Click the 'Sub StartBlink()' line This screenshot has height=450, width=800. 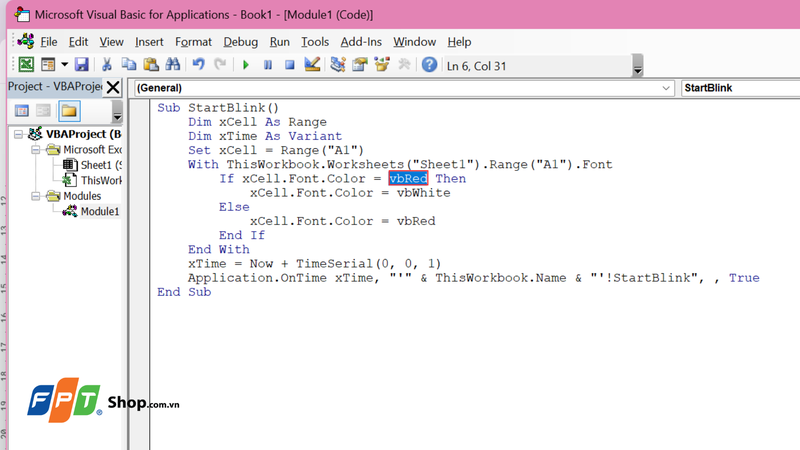(218, 108)
